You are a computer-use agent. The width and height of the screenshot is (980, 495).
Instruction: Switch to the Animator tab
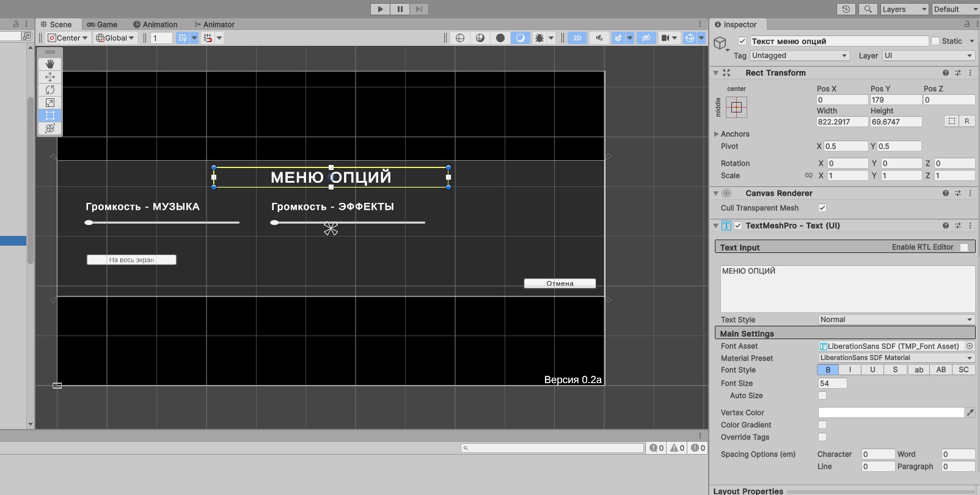click(214, 24)
